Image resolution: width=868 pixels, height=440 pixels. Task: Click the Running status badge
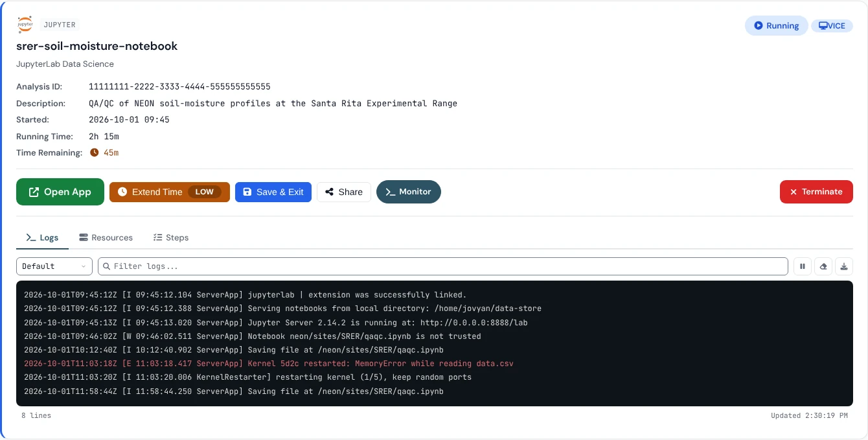(x=776, y=25)
